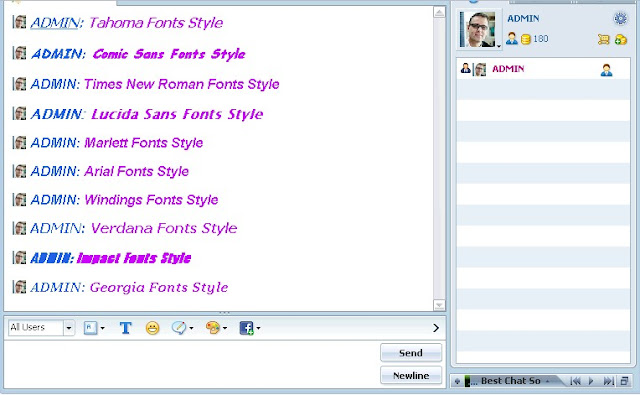
Task: Open the avatar status dropdown arrow
Action: coord(499,46)
